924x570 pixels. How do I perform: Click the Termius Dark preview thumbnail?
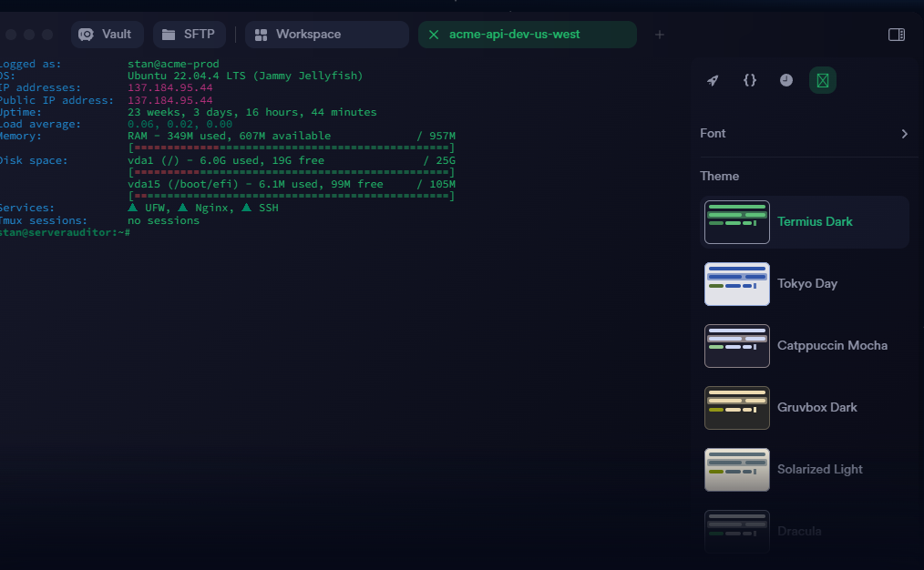pos(737,222)
